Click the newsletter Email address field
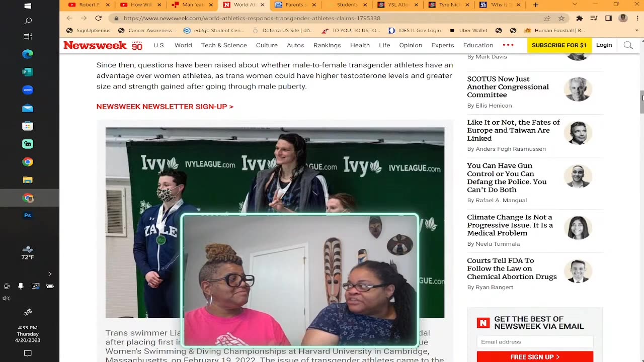This screenshot has width=644, height=362. point(535,342)
